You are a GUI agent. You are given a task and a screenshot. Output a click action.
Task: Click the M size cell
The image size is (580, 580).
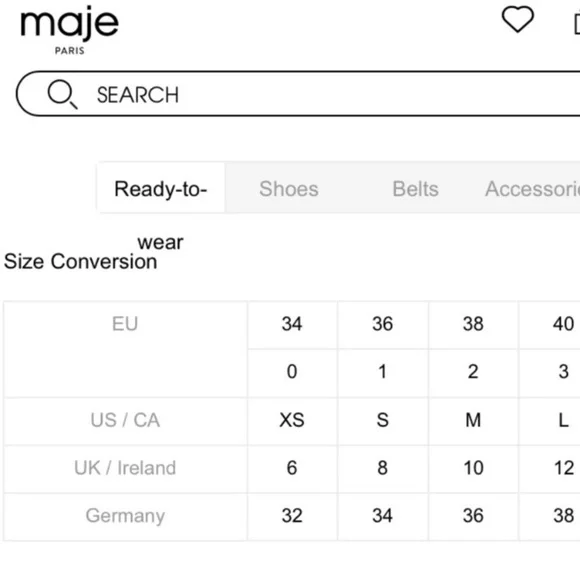click(x=473, y=420)
